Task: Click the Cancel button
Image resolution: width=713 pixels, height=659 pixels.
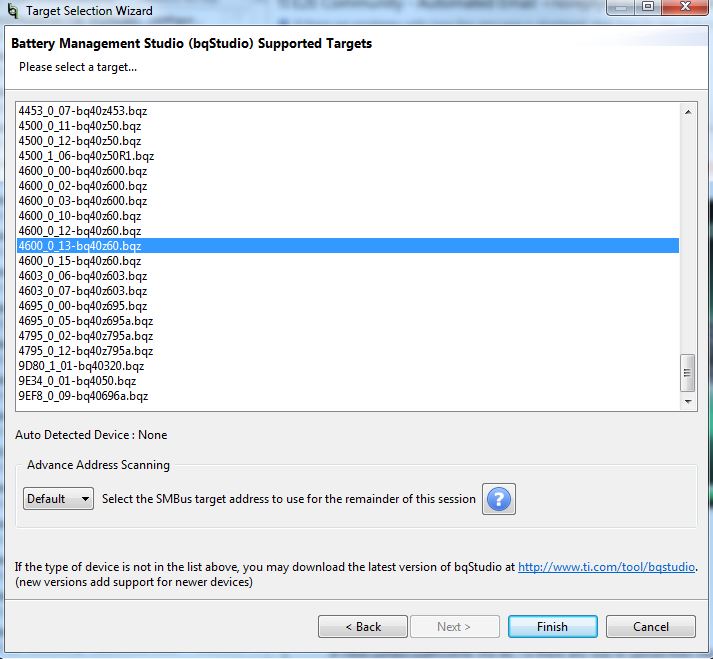Action: click(651, 627)
